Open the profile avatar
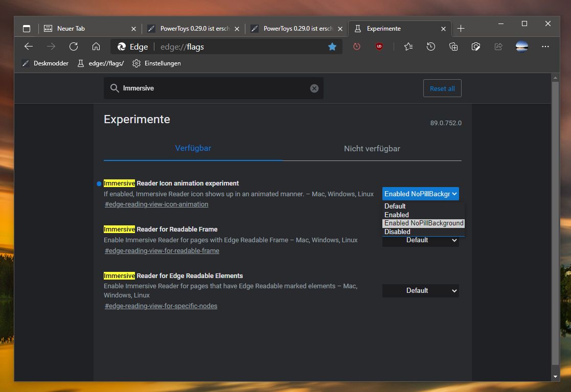 point(522,47)
